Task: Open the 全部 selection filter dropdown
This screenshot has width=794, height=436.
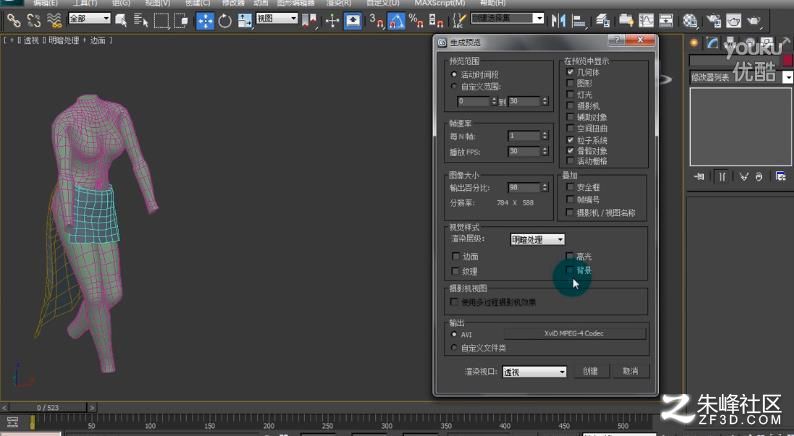Action: [x=89, y=18]
